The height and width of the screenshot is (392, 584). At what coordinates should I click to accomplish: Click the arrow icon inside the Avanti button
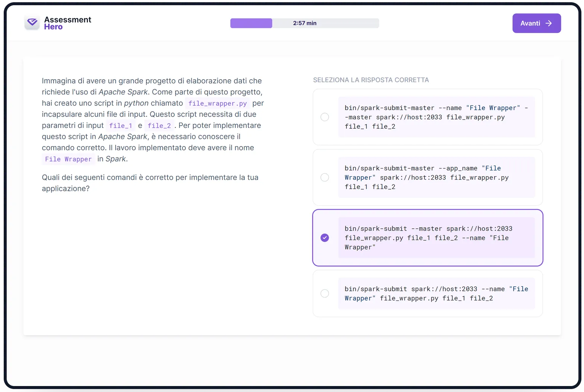click(x=548, y=23)
